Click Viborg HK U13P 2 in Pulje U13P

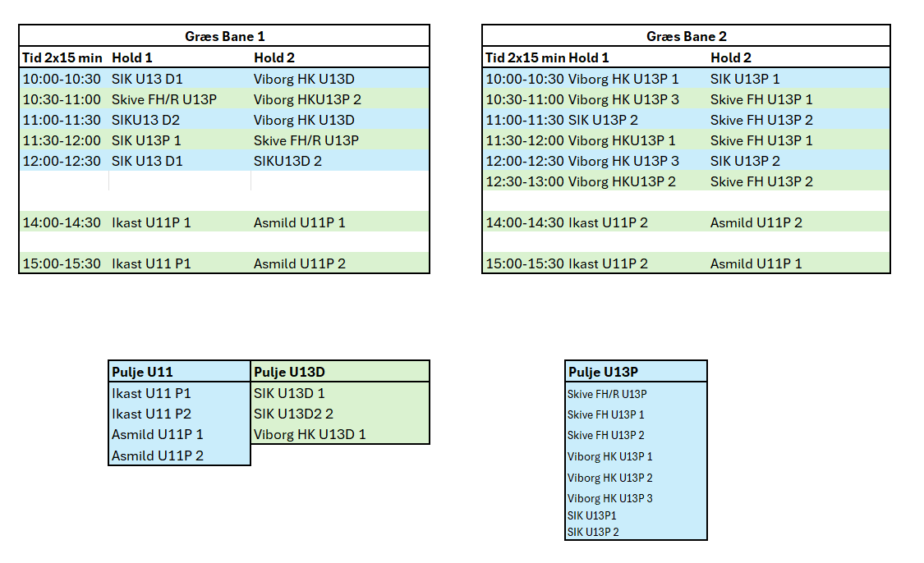click(x=610, y=478)
